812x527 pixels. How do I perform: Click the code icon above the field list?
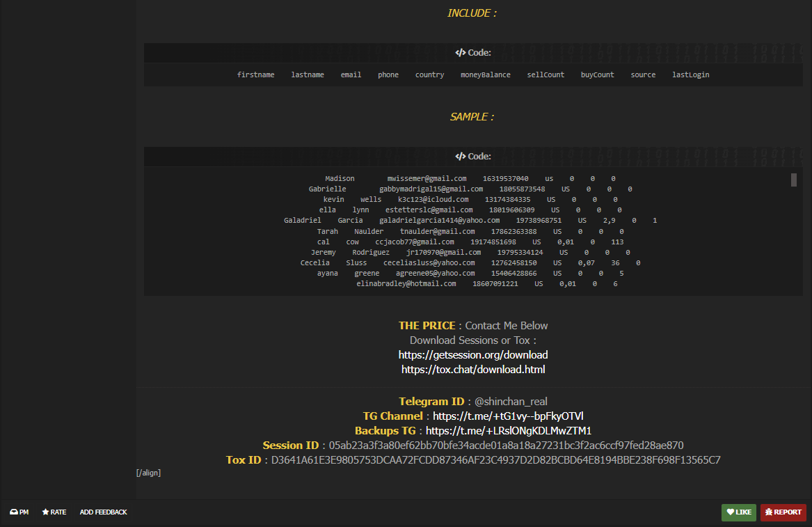tap(460, 53)
